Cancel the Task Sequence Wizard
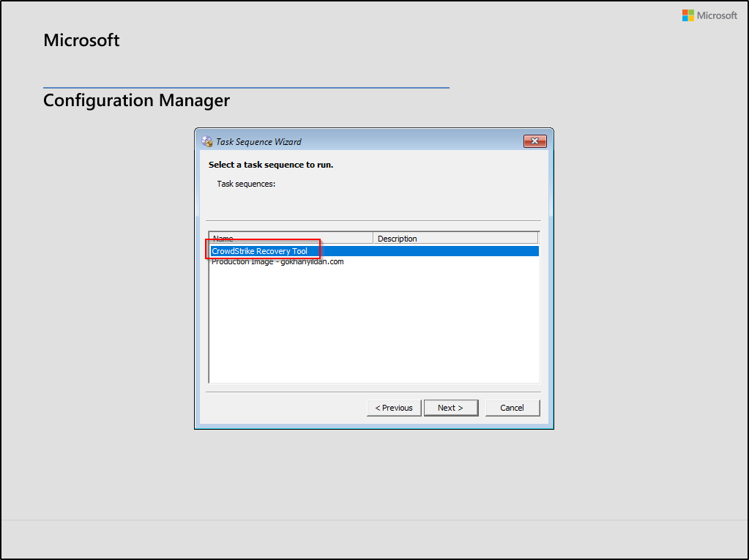This screenshot has height=560, width=749. pyautogui.click(x=513, y=408)
